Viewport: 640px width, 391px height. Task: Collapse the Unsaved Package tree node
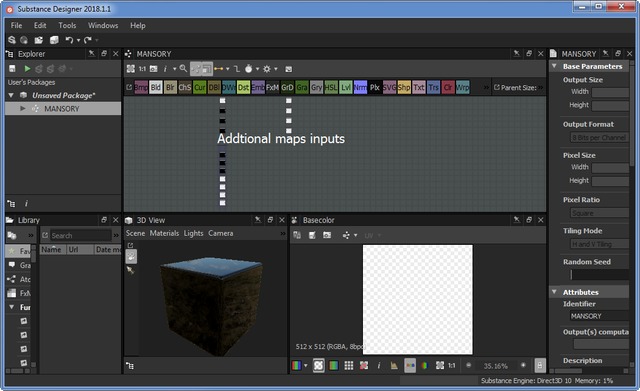pos(11,96)
